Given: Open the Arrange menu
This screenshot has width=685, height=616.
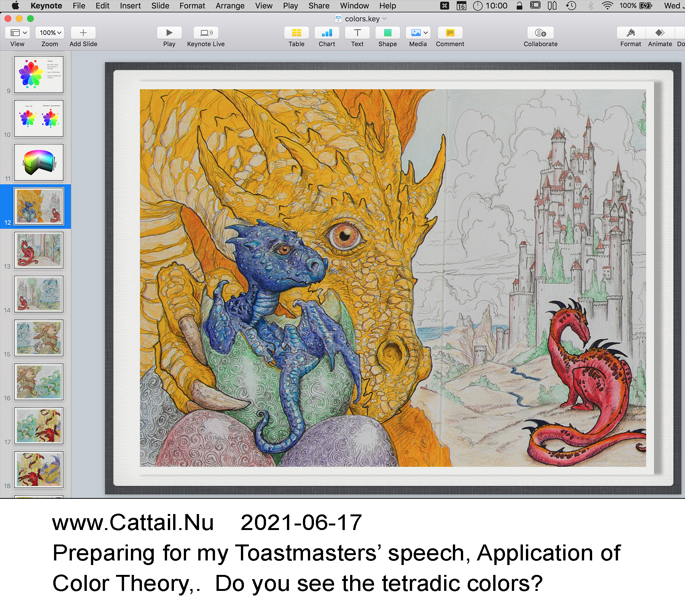Looking at the screenshot, I should 230,6.
